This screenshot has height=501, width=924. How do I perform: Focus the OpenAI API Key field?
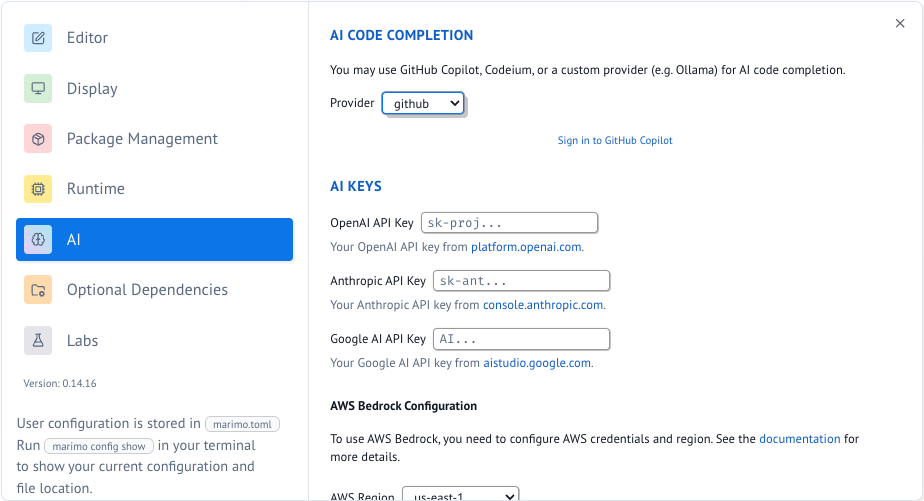pos(509,223)
